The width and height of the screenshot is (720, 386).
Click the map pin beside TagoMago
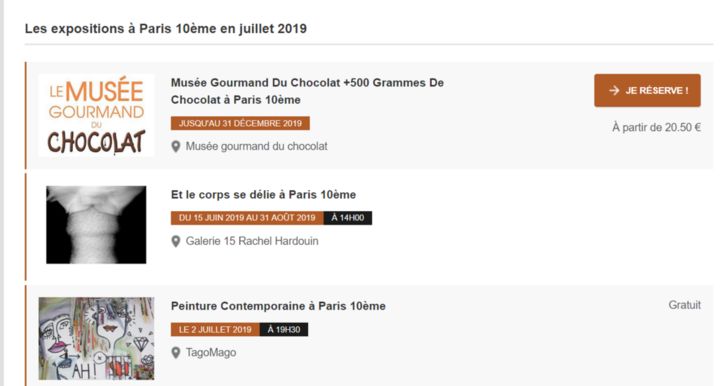click(x=175, y=353)
